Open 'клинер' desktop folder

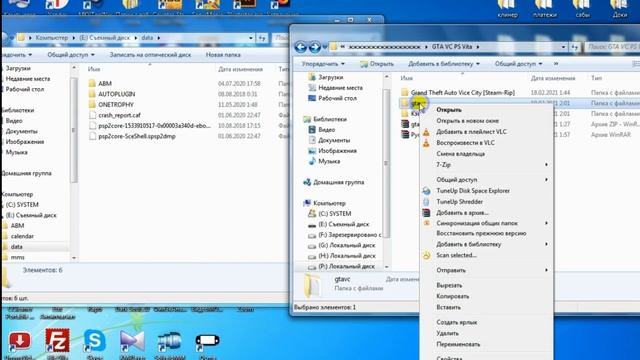[x=507, y=8]
